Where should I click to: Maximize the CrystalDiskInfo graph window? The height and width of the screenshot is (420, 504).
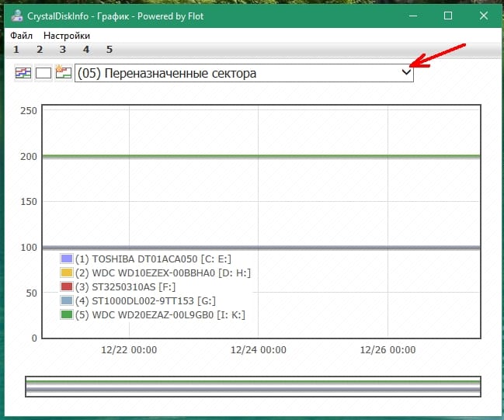(448, 16)
